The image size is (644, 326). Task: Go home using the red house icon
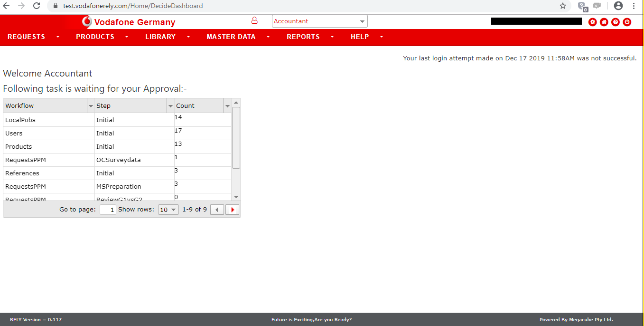(604, 22)
